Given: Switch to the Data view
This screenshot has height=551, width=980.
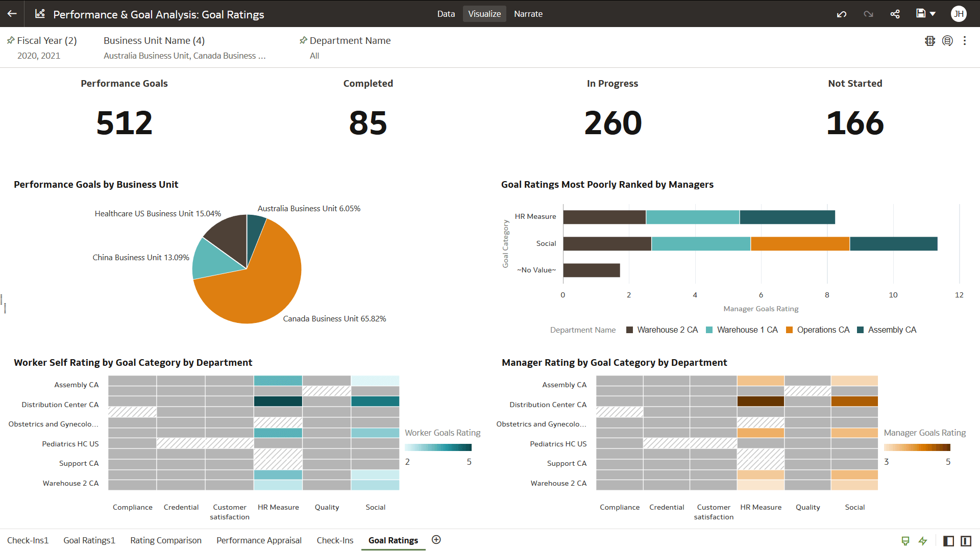Looking at the screenshot, I should pyautogui.click(x=446, y=14).
